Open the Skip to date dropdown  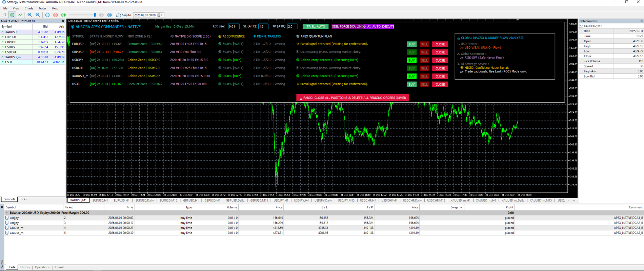click(x=162, y=15)
